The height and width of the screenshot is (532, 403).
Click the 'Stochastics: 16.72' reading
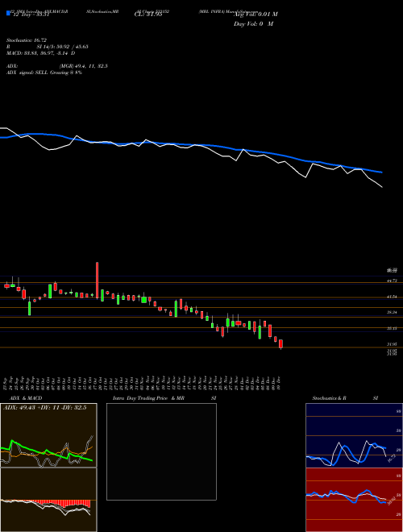click(26, 40)
